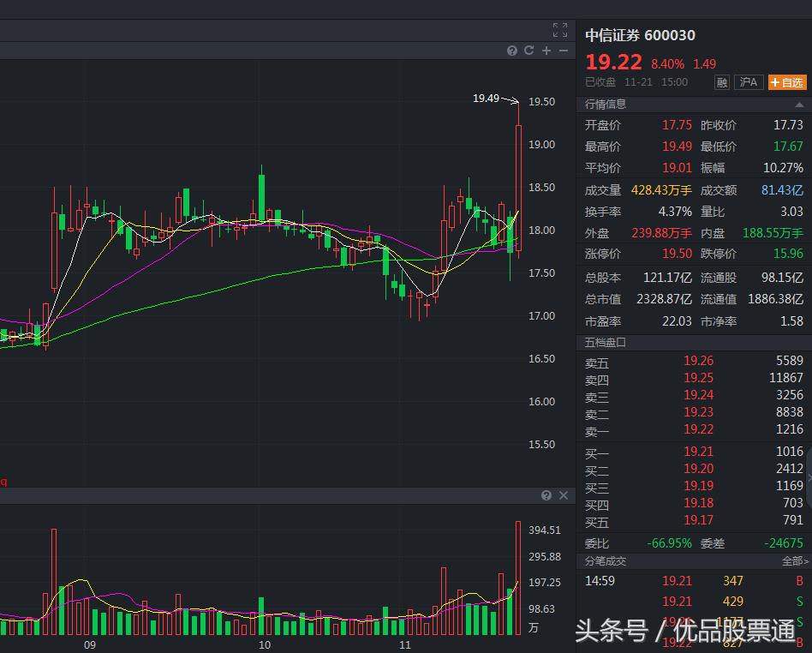Open 全部> to view all tick trades
Image resolution: width=812 pixels, height=653 pixels.
point(795,561)
